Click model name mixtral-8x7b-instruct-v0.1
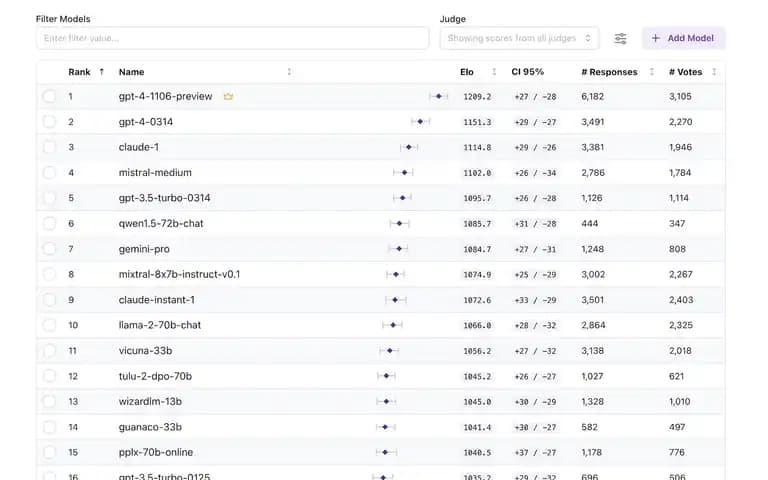Viewport: 768px width, 480px height. point(179,274)
